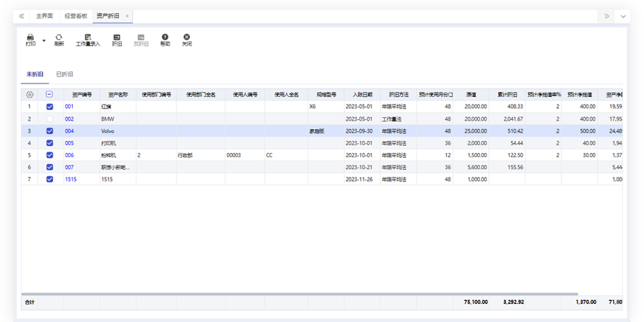This screenshot has width=644, height=322.
Task: Expand the print options dropdown arrow
Action: tap(44, 41)
